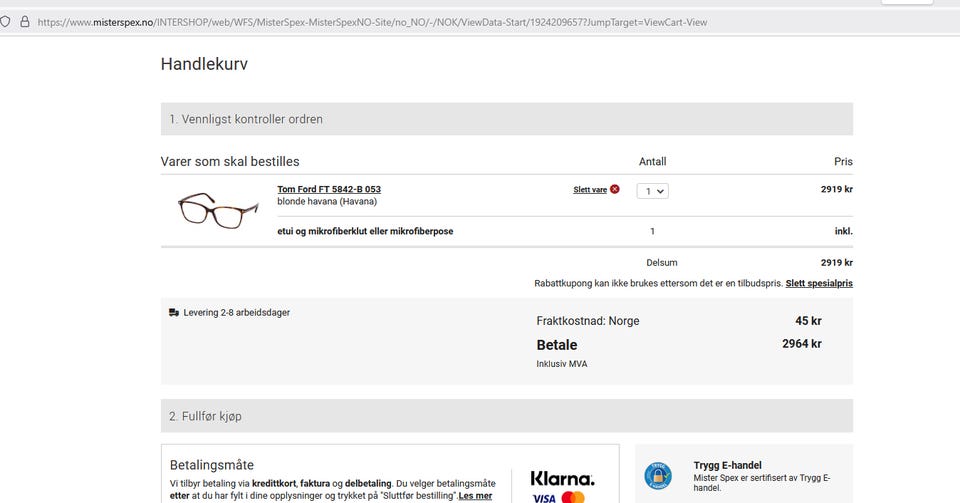Click the Mastercard logo

tap(573, 497)
